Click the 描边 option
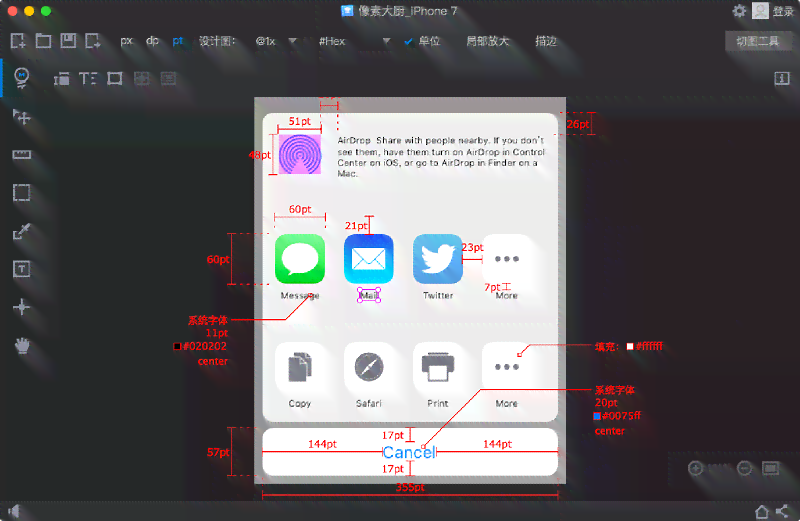This screenshot has width=800, height=521. click(546, 41)
